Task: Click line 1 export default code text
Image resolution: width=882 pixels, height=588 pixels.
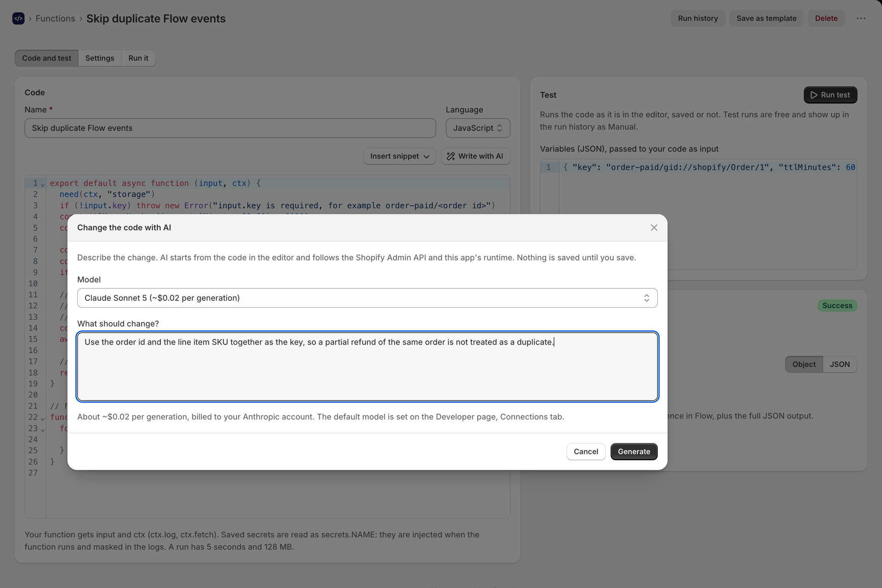Action: click(x=155, y=183)
